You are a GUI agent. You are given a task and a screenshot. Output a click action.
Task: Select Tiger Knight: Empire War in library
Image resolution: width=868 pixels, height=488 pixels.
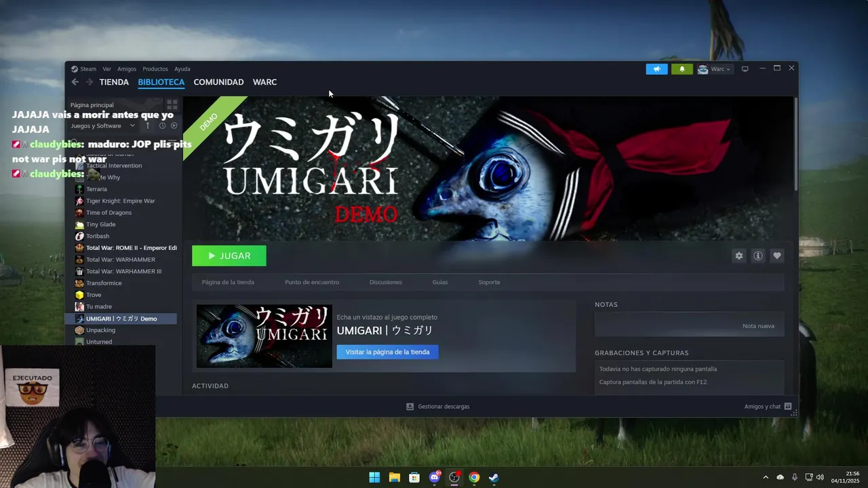120,201
